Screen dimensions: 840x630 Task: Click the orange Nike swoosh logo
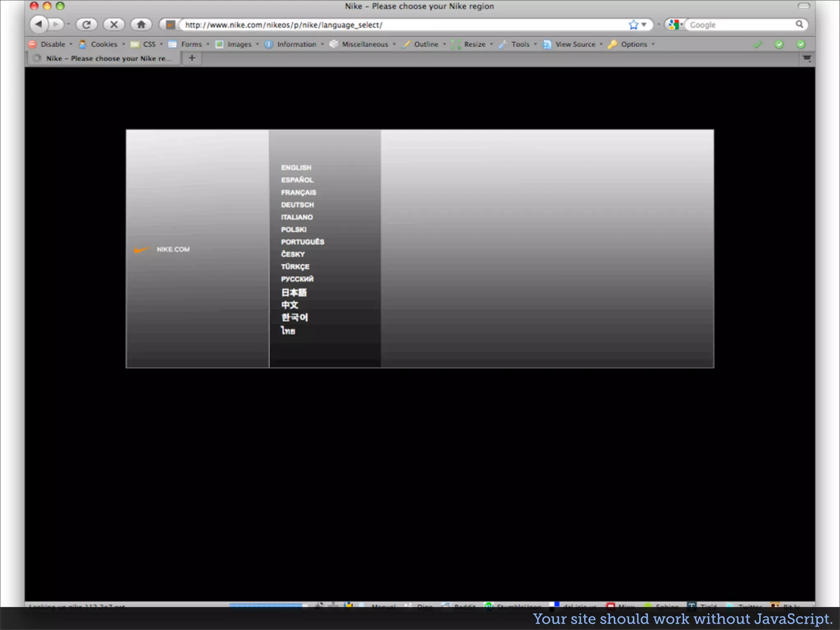click(142, 249)
